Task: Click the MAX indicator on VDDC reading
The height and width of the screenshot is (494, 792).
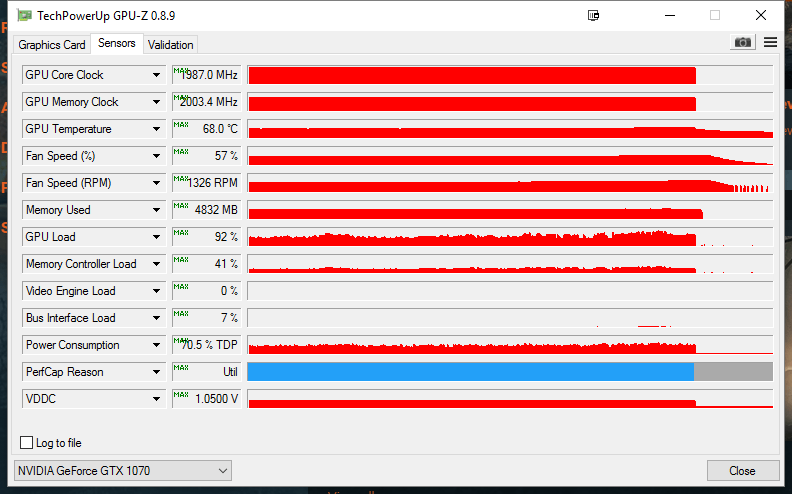Action: (x=180, y=394)
